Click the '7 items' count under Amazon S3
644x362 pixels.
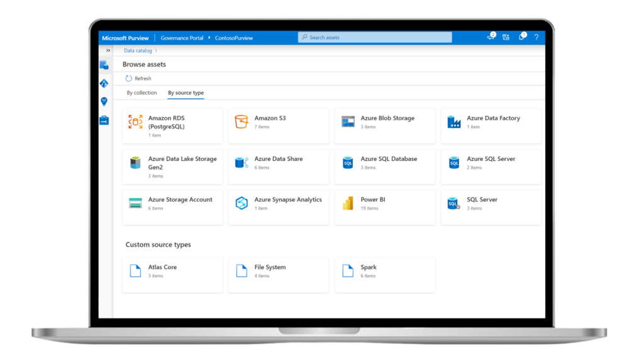[262, 127]
